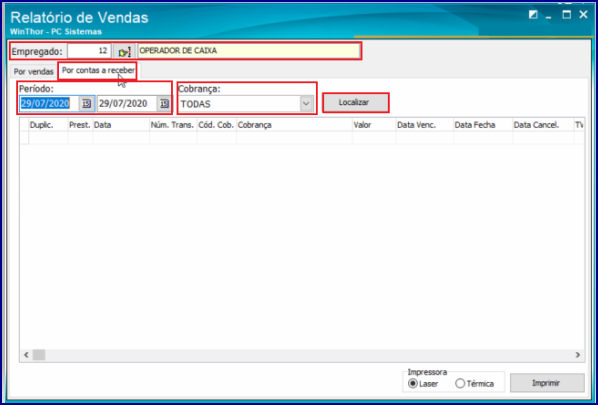Screen dimensions: 598x405
Task: Click the period end date field
Action: tap(127, 104)
